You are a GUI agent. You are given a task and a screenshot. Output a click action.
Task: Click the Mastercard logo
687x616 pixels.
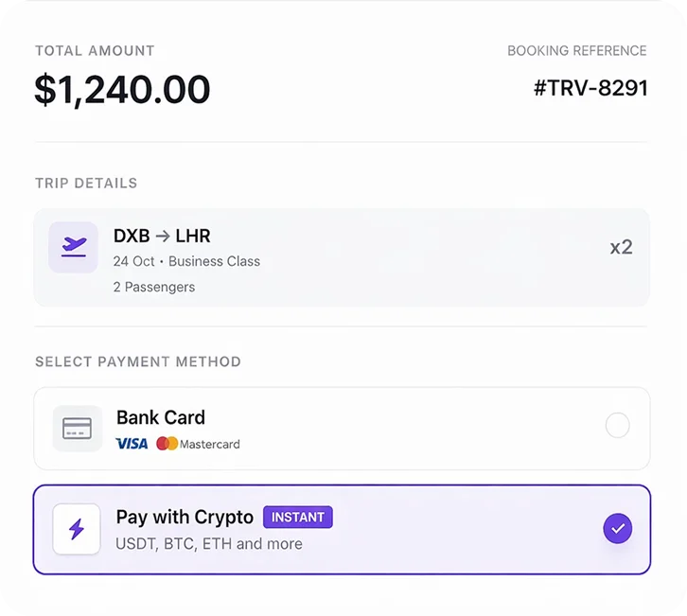198,444
